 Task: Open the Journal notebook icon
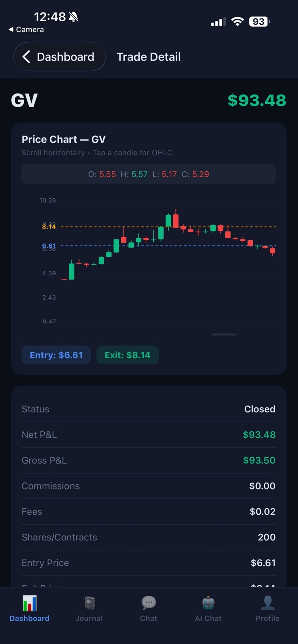pos(89,603)
